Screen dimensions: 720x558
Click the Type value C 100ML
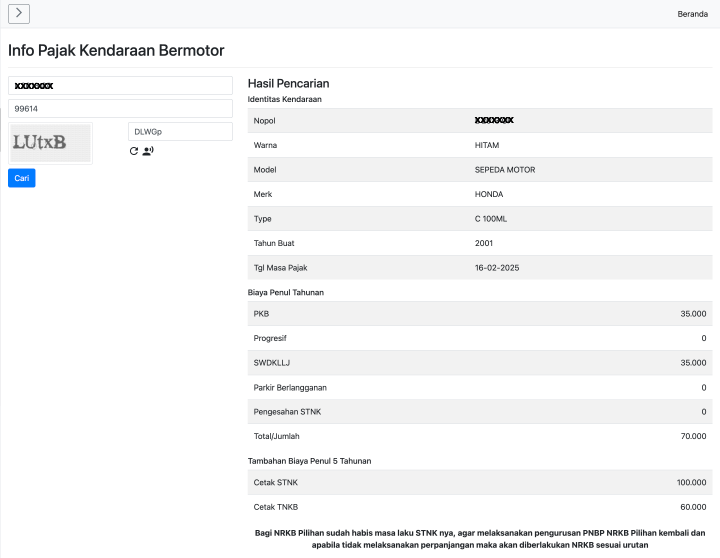(x=491, y=218)
